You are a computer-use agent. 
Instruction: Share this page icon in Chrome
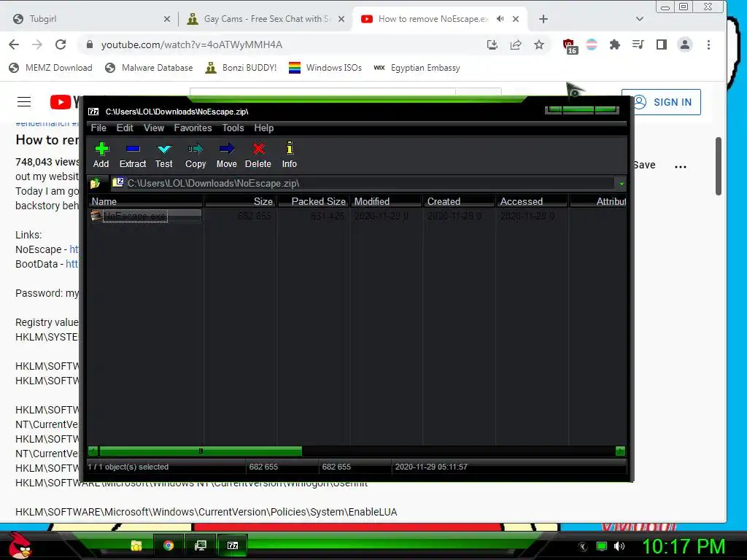tap(516, 44)
